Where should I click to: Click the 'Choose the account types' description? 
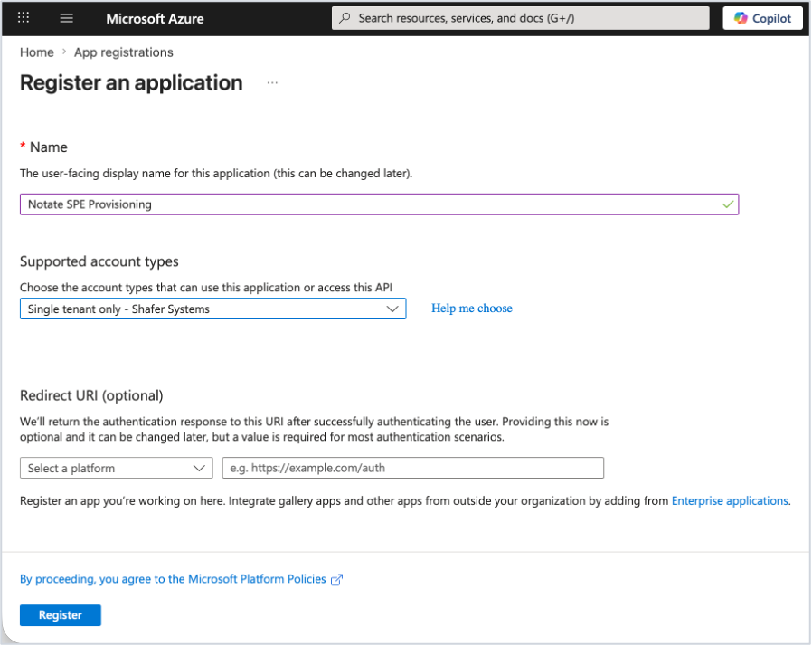(206, 288)
